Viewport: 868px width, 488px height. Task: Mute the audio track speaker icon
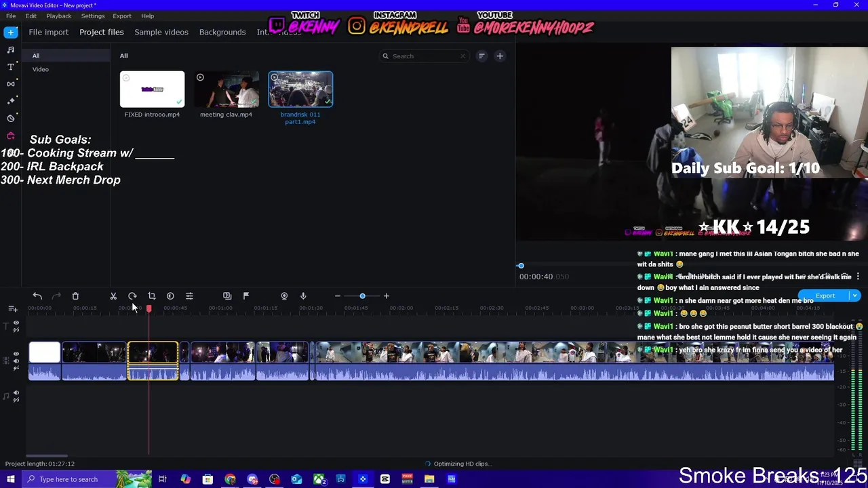point(16,393)
